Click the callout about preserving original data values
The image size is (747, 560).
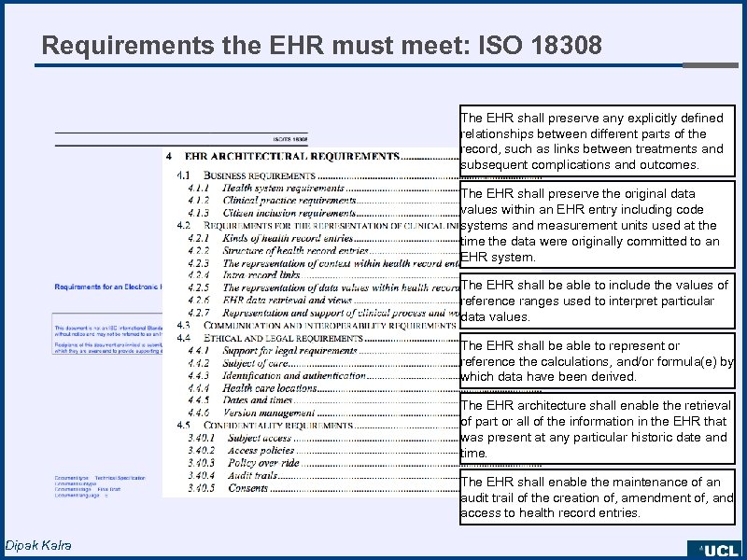(598, 224)
